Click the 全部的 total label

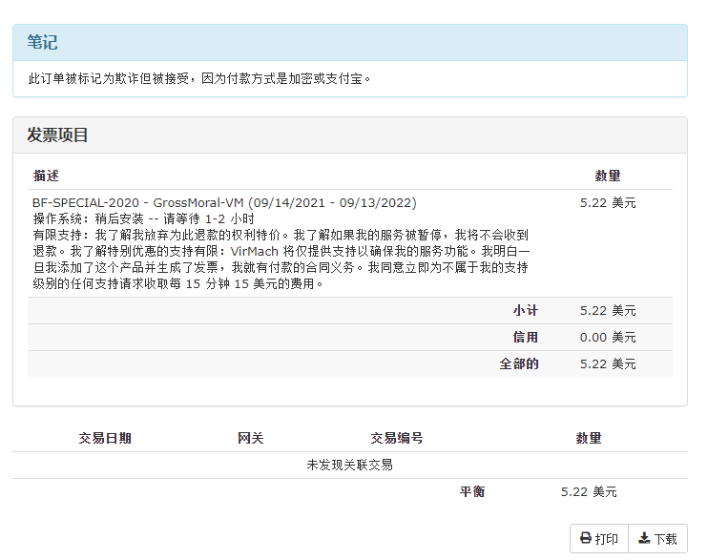tap(519, 363)
